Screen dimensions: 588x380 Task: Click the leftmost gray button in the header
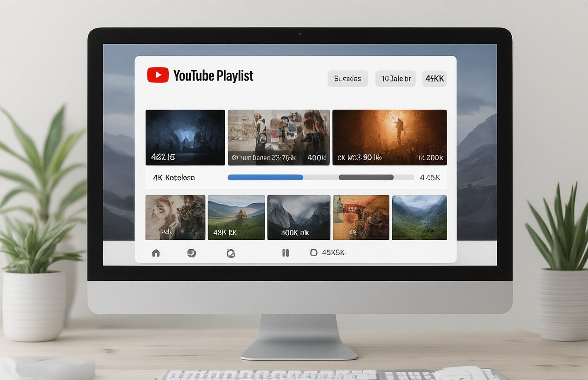coord(347,79)
